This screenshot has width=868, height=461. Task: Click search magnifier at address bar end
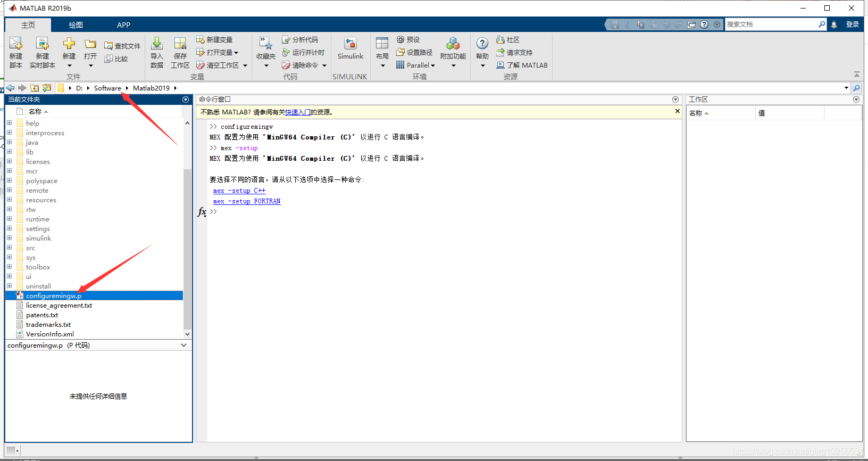point(856,88)
